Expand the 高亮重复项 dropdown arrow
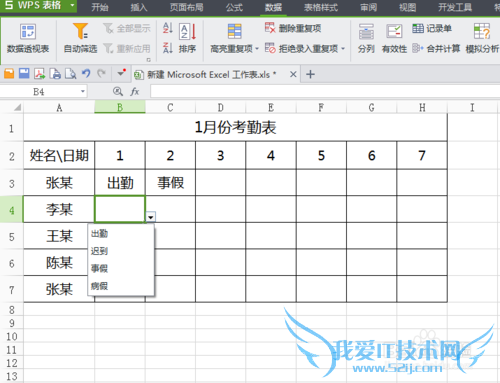Screen dimensions: 500x383 257,49
